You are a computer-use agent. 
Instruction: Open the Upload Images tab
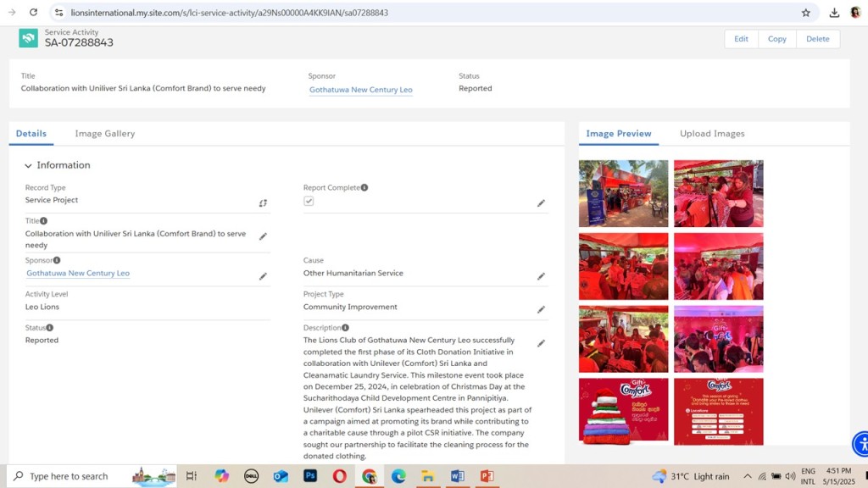(x=712, y=133)
